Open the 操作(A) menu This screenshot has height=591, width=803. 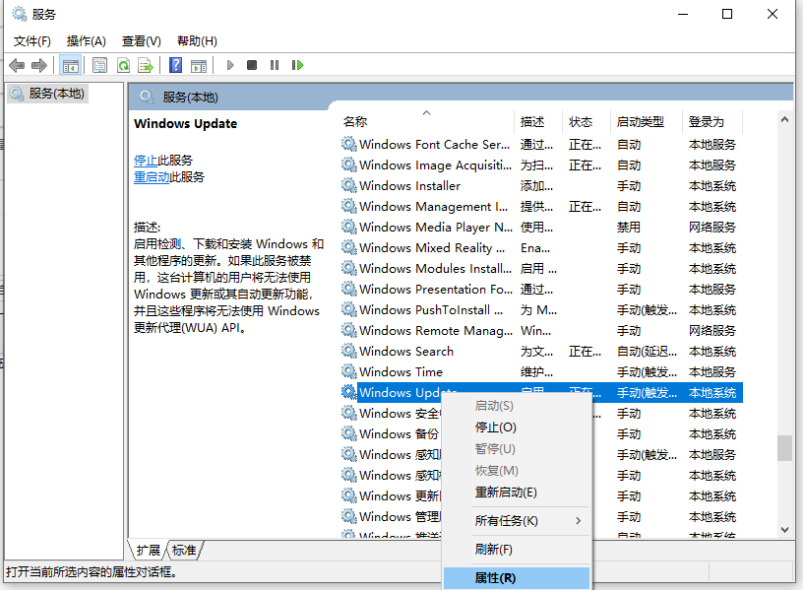click(86, 41)
